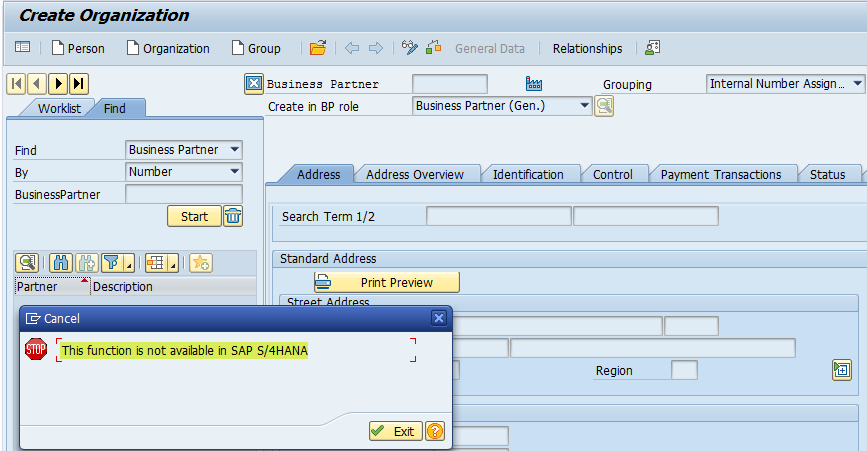
Task: Click the BusinessPartner search input field
Action: pyautogui.click(x=184, y=194)
